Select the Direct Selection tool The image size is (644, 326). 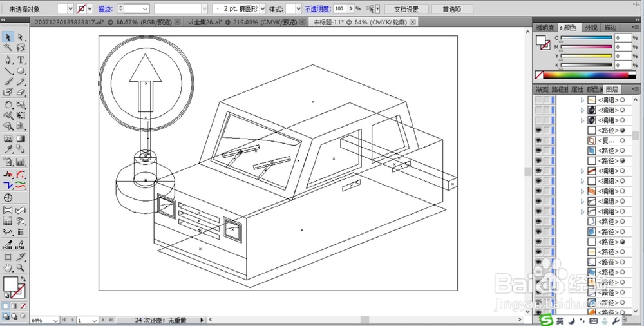21,37
